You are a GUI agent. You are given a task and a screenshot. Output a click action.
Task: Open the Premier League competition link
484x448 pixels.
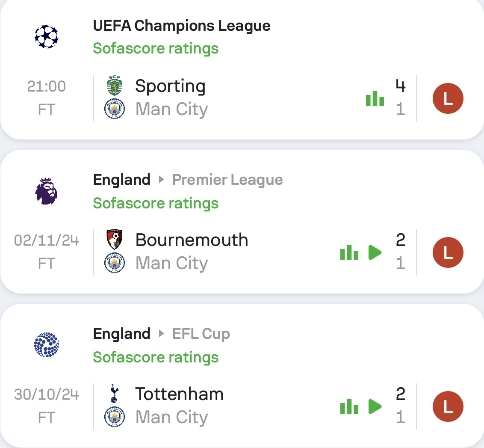[x=227, y=180]
